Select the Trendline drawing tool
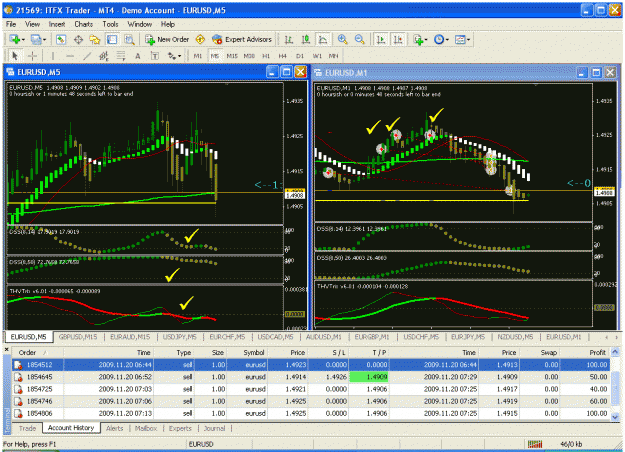 (87, 56)
